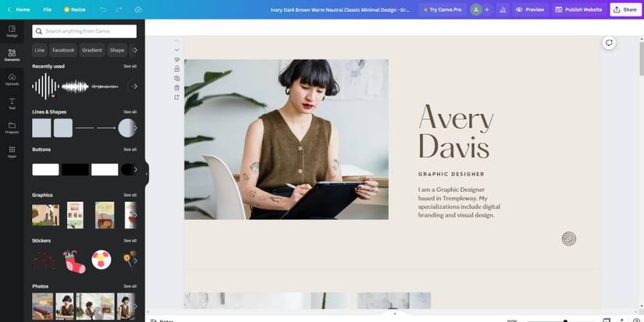This screenshot has height=322, width=644.
Task: Open the Projects panel in sidebar
Action: click(x=12, y=128)
